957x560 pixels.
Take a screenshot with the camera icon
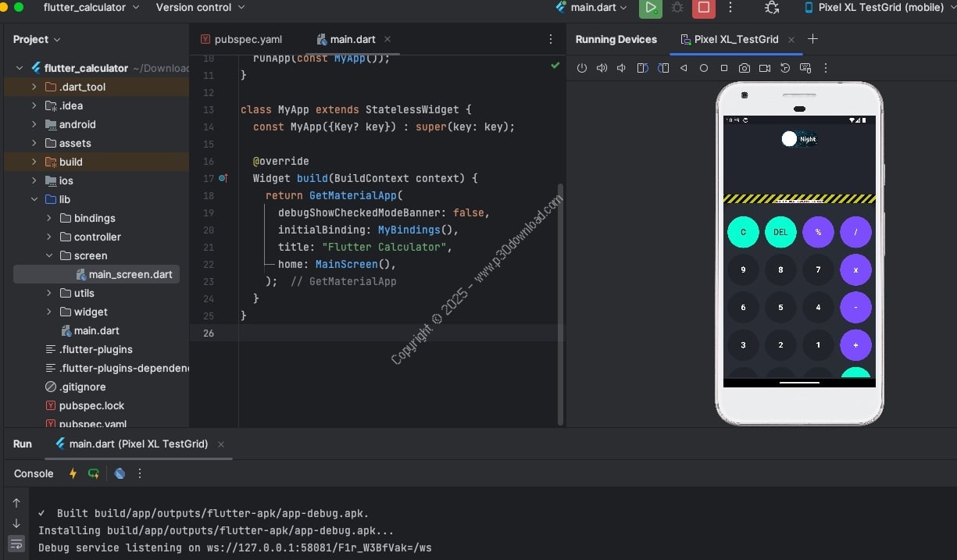745,69
